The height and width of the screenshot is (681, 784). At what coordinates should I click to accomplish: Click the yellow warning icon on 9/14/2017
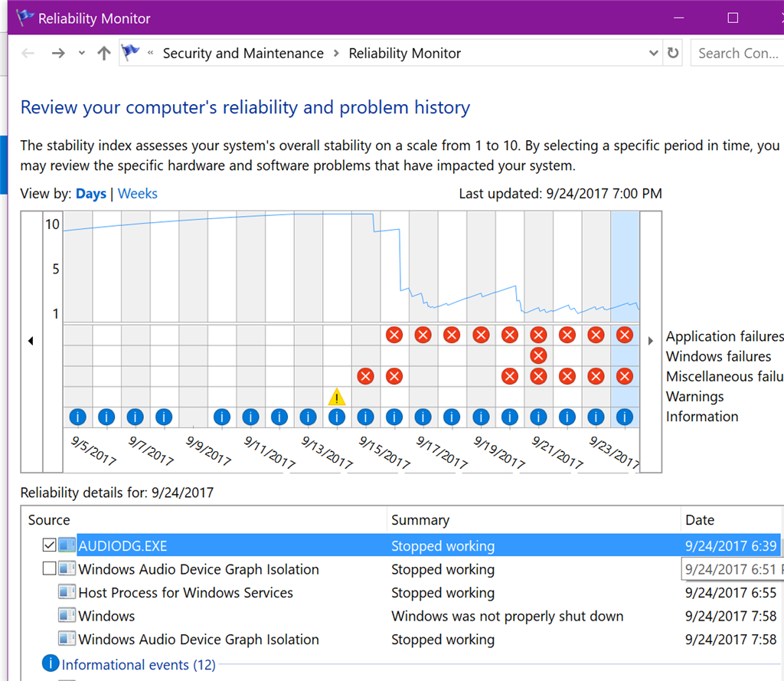(x=337, y=397)
